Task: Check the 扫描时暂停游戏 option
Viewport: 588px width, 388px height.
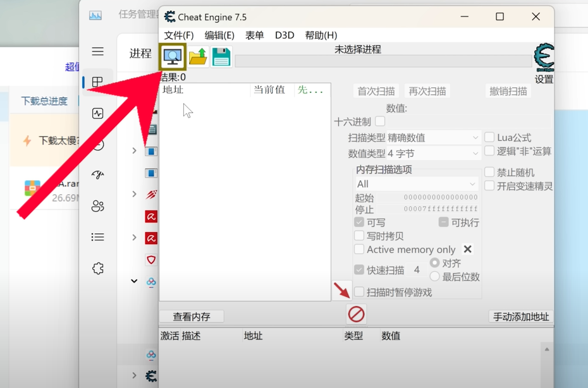Action: click(x=359, y=292)
